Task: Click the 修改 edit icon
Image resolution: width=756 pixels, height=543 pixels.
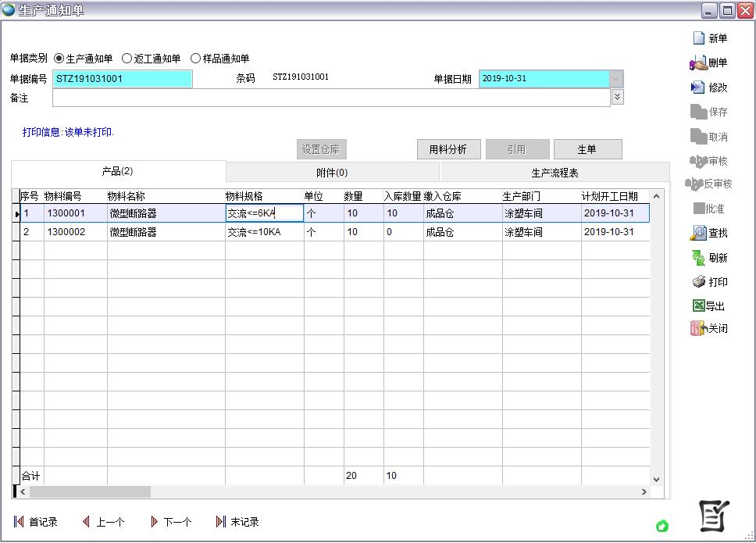Action: (x=698, y=88)
